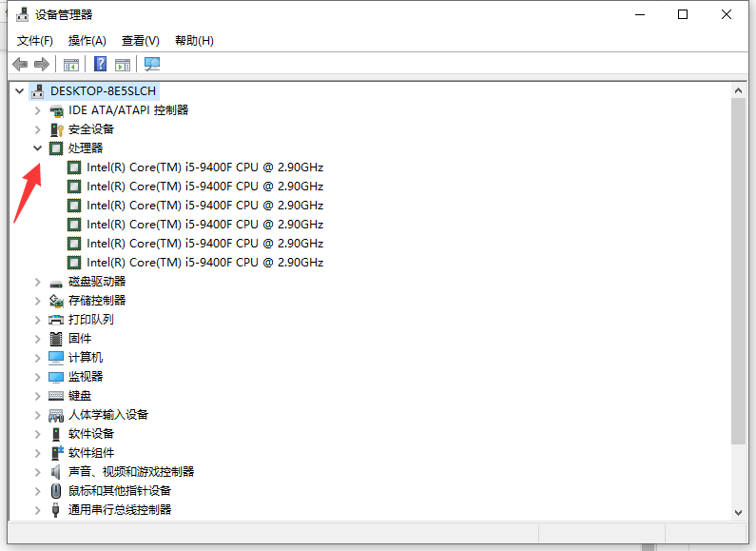Expand the 固件 node
The width and height of the screenshot is (756, 551).
[x=38, y=339]
